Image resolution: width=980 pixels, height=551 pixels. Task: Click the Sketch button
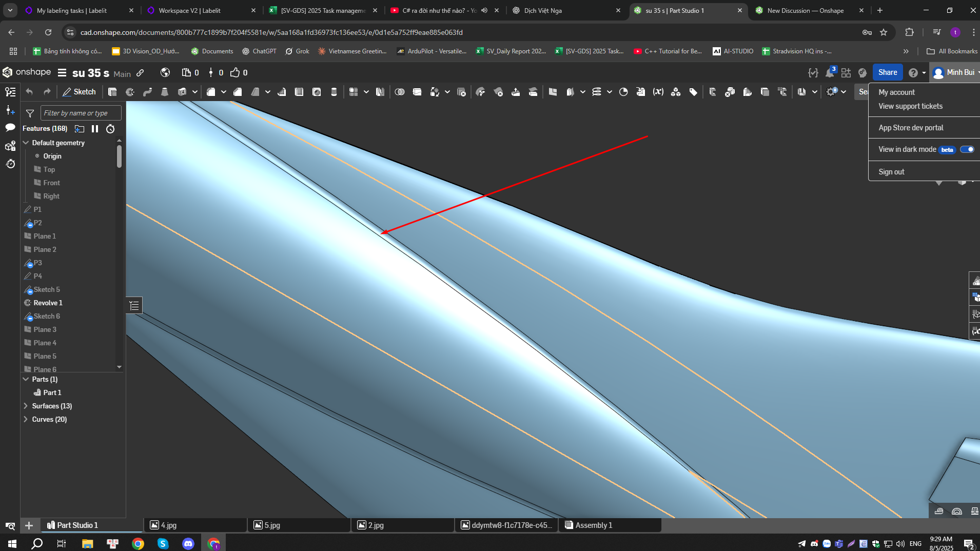point(80,92)
